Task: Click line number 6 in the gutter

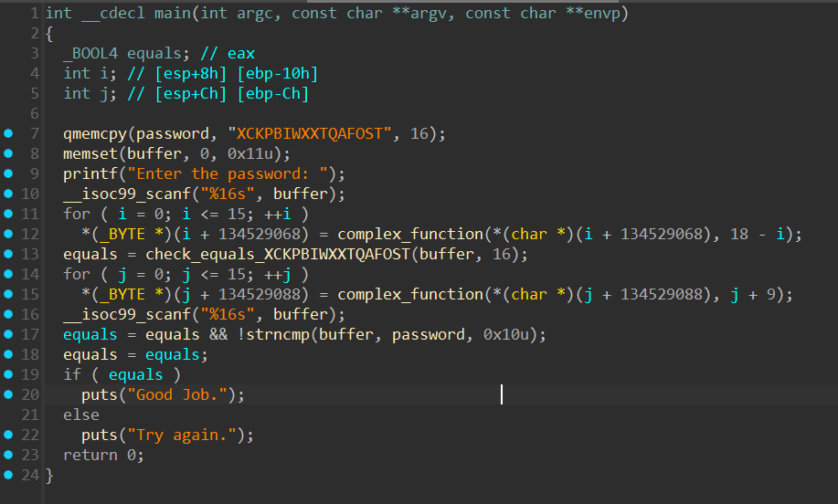Action: [35, 113]
